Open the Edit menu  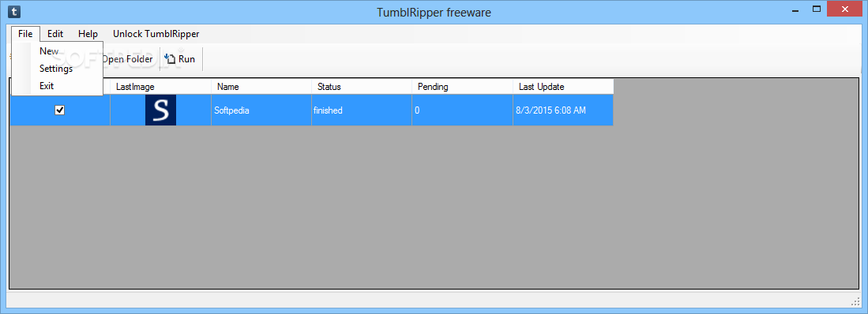tap(55, 34)
